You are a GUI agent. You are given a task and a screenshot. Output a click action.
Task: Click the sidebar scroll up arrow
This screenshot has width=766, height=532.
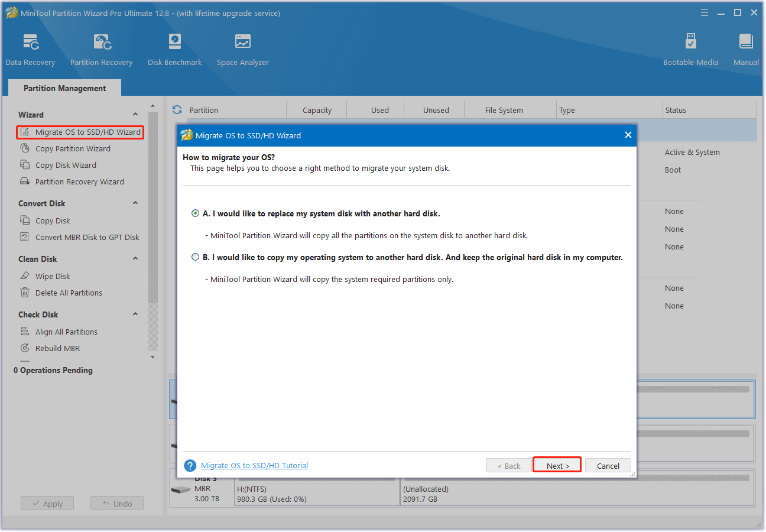coord(153,106)
